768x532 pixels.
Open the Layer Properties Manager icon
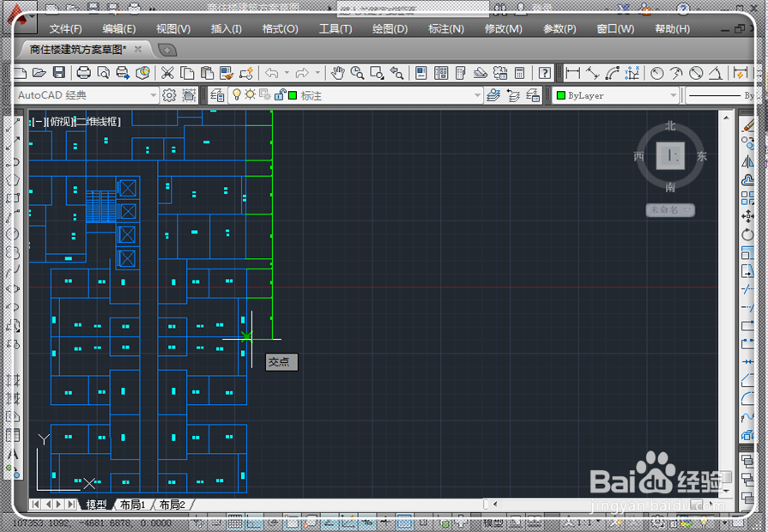(217, 95)
